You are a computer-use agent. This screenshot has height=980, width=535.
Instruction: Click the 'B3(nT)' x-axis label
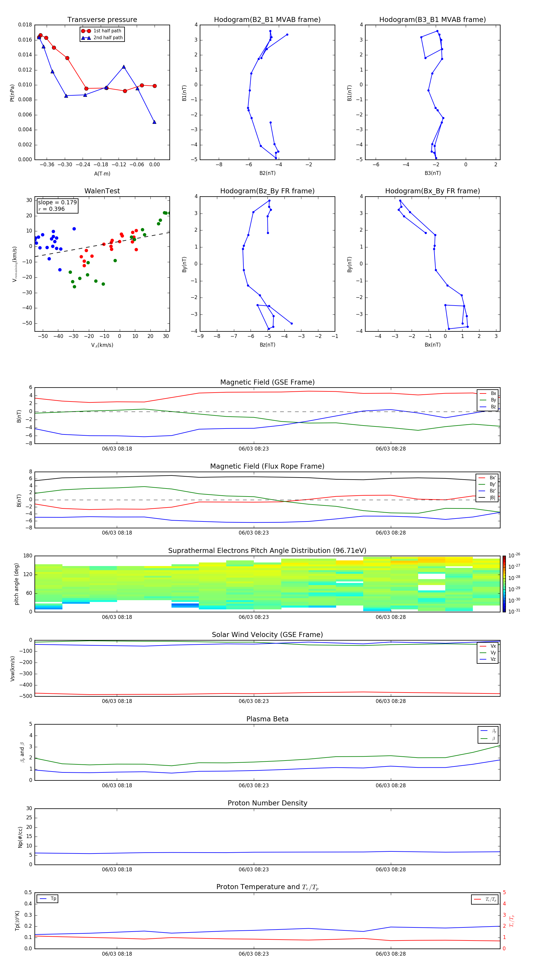point(432,173)
